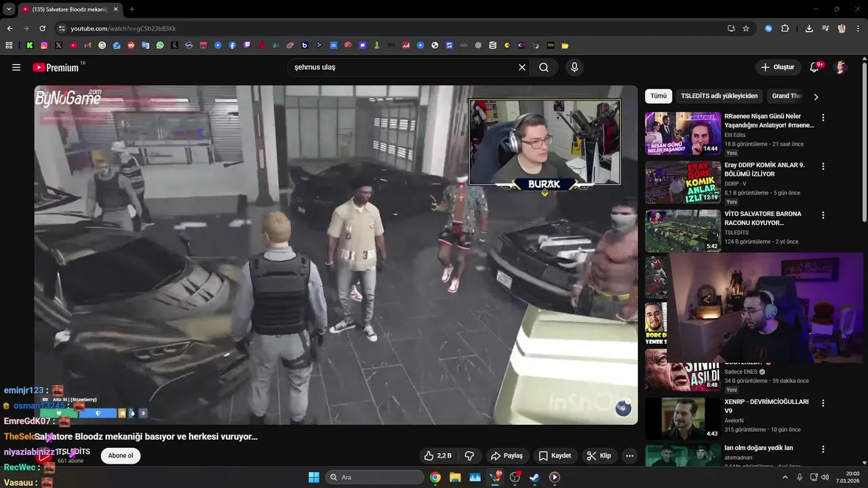
Task: Open the tab search dropdown arrow
Action: pos(9,9)
